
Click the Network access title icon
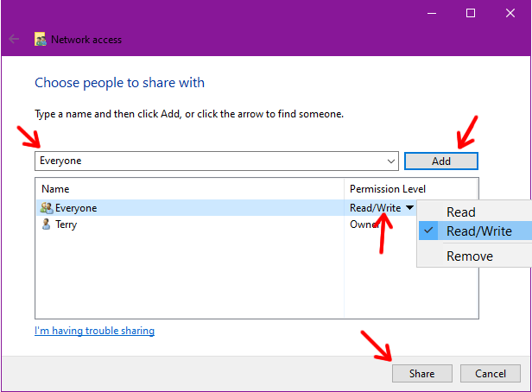[x=41, y=40]
